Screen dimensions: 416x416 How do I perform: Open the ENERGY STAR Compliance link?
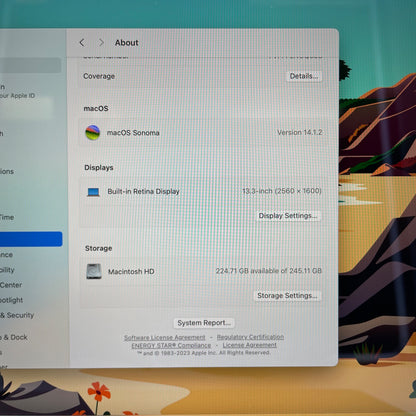pyautogui.click(x=171, y=345)
